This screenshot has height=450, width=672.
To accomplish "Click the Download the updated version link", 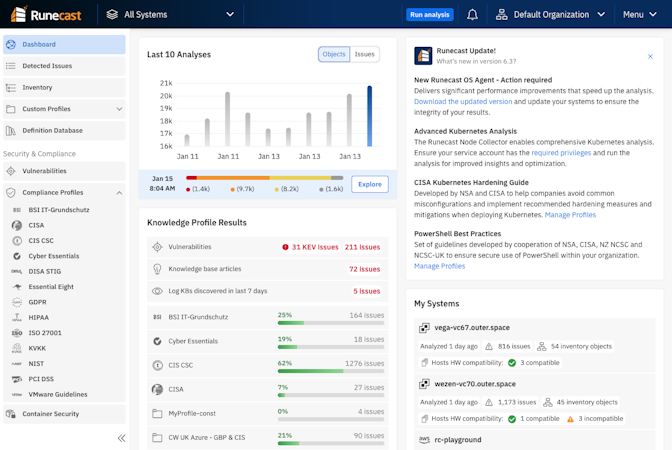I will click(x=462, y=101).
